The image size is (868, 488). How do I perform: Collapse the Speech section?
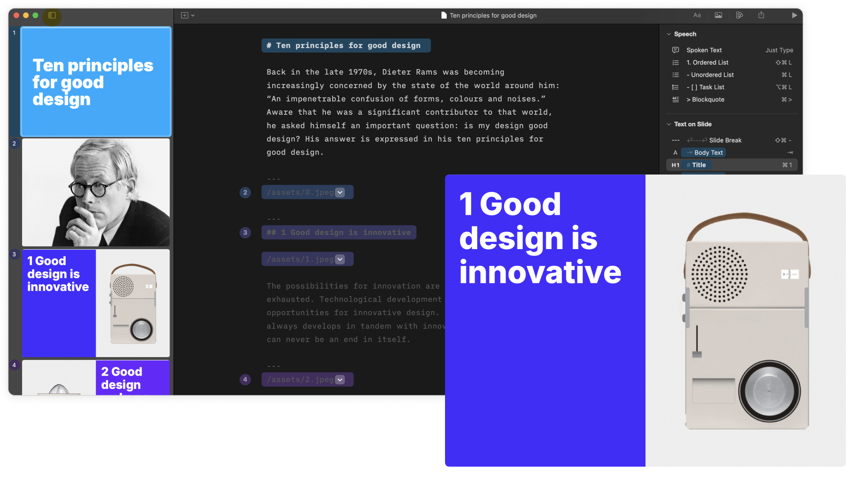coord(669,34)
